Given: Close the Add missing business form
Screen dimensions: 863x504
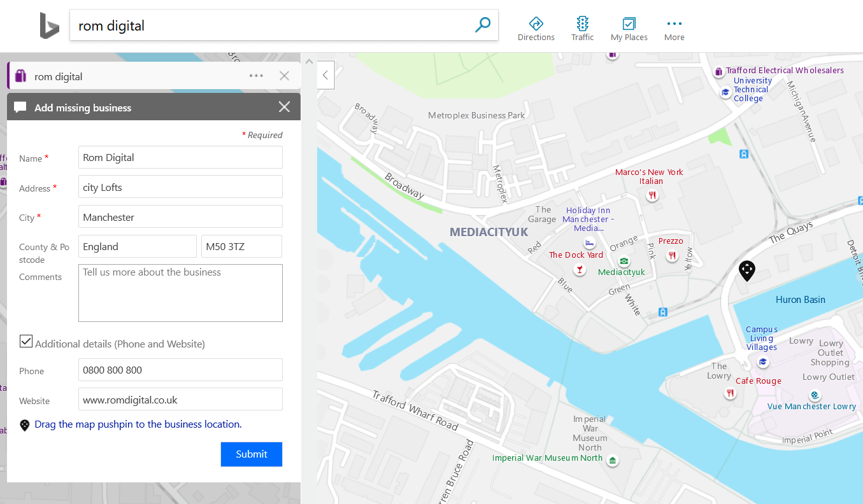Looking at the screenshot, I should 284,107.
